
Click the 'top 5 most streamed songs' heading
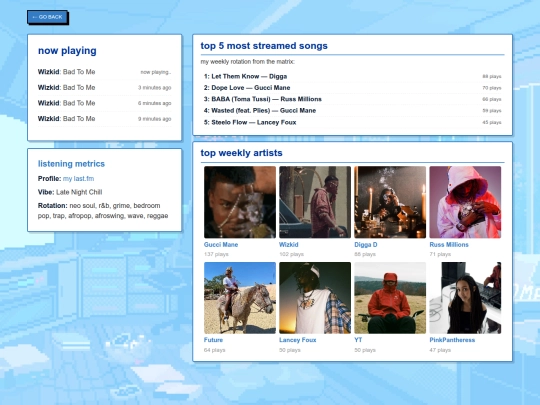[264, 46]
